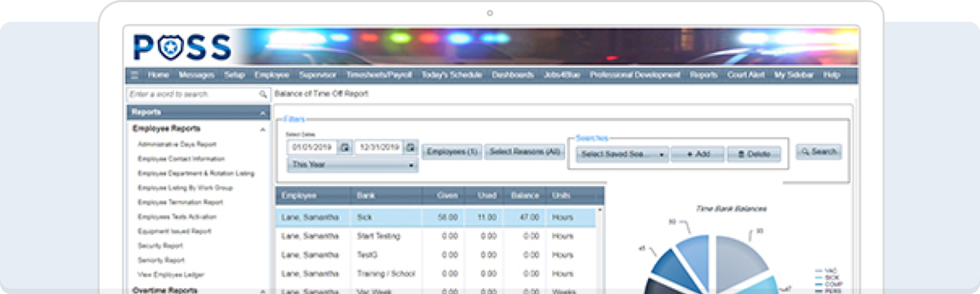Open the Dashboards menu

(x=512, y=75)
